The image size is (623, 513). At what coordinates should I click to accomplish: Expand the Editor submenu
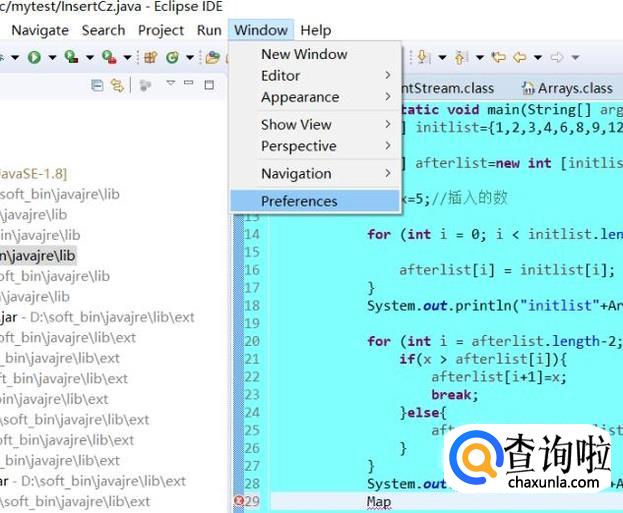315,75
